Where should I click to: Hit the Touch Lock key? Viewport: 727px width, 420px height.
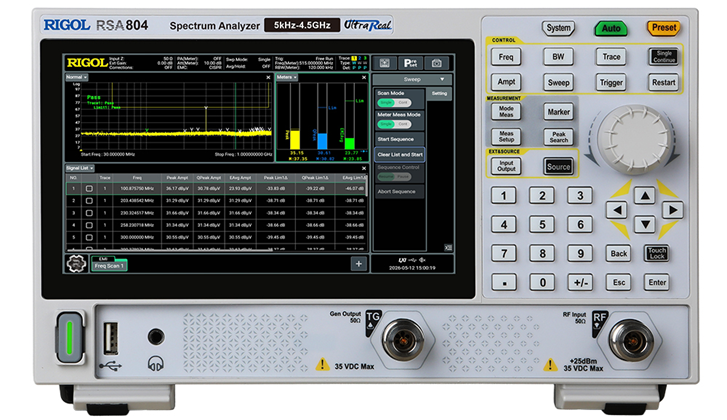[x=657, y=253]
